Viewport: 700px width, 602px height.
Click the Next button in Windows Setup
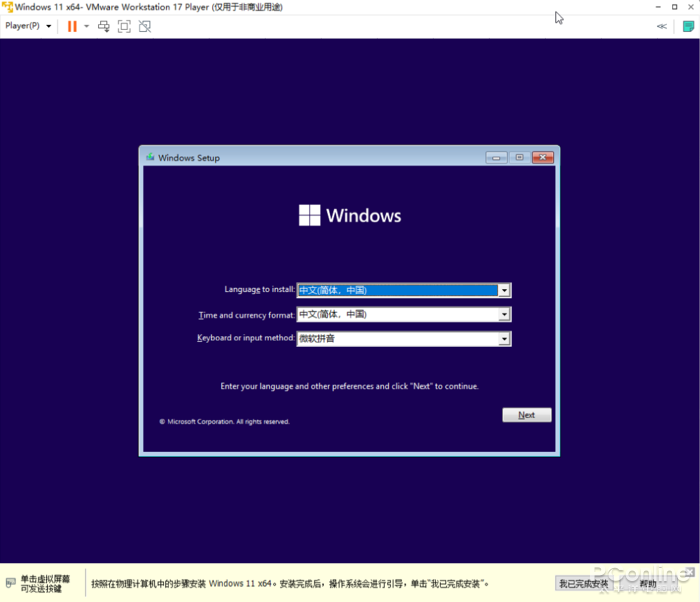click(x=527, y=415)
